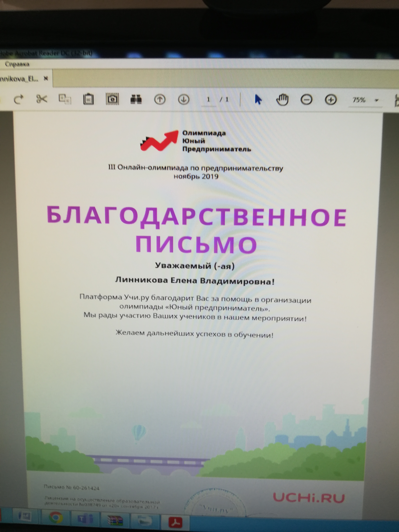Go to previous page with up arrow
This screenshot has width=399, height=532.
coord(160,99)
